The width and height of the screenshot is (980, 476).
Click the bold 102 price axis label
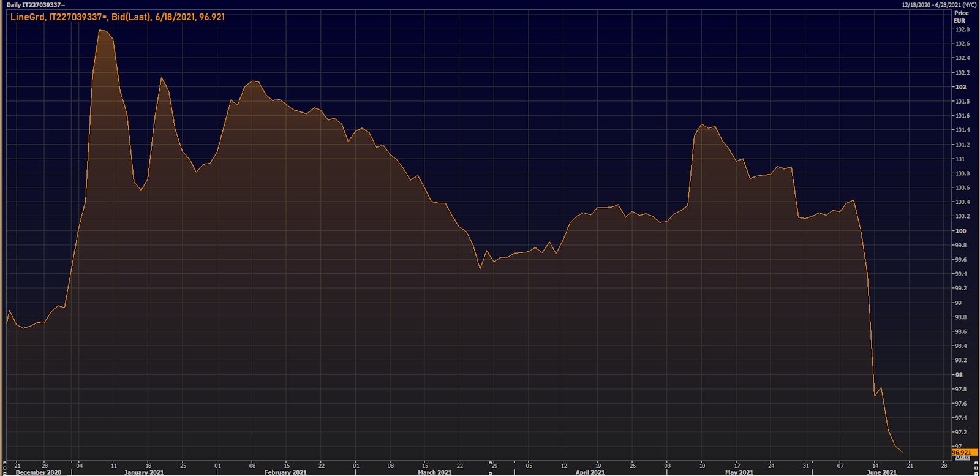tap(960, 87)
